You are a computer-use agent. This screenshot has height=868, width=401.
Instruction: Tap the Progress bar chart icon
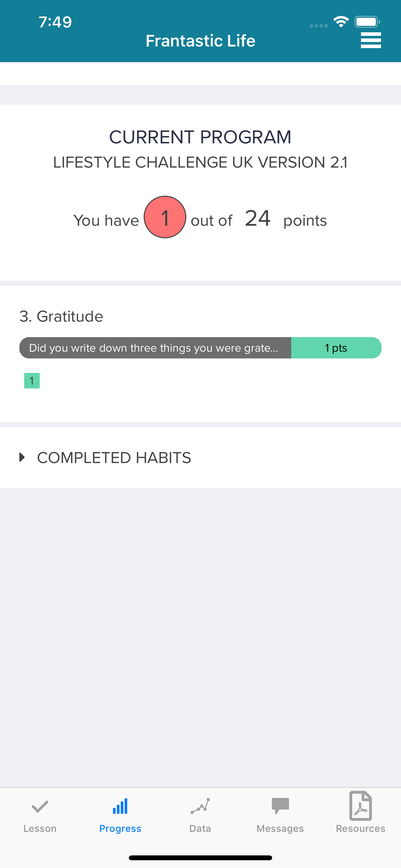(x=120, y=806)
